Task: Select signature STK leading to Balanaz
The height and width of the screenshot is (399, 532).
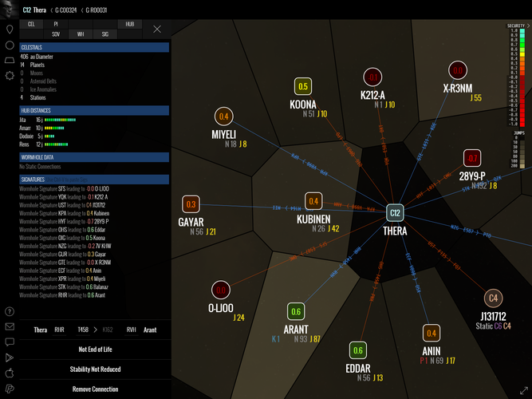Action: click(64, 287)
